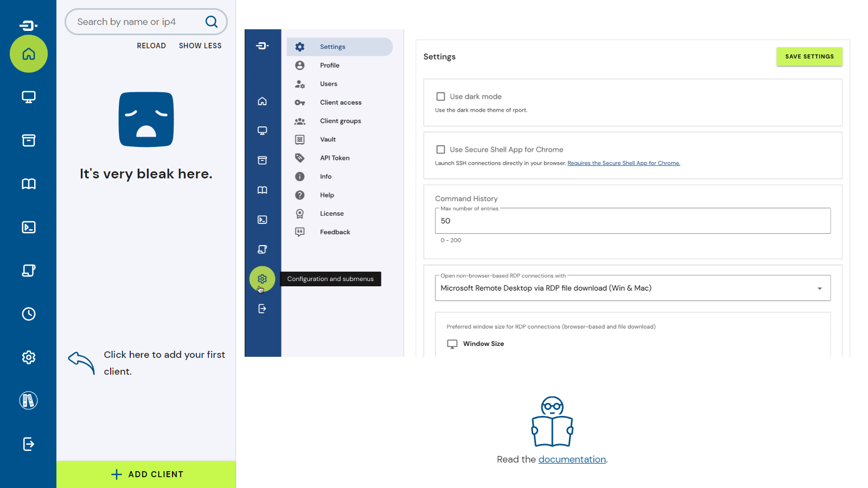Click the logout icon at sidebar bottom
868x488 pixels.
click(x=29, y=444)
